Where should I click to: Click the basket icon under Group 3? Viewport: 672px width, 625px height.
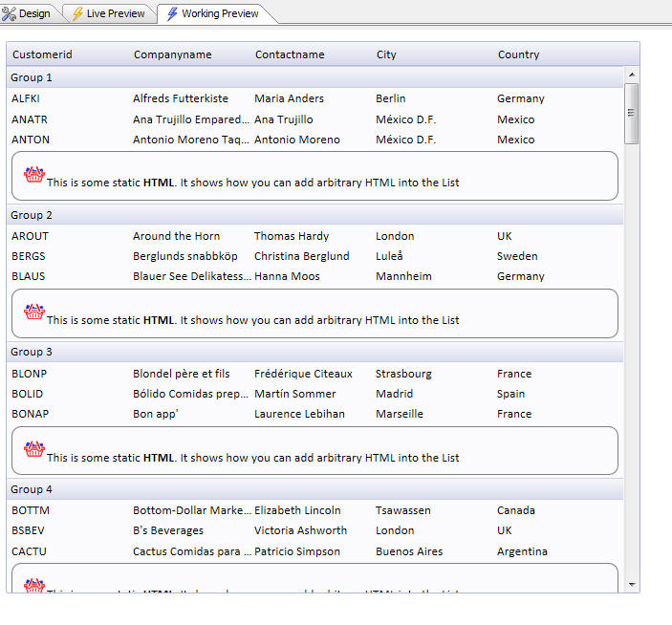34,449
